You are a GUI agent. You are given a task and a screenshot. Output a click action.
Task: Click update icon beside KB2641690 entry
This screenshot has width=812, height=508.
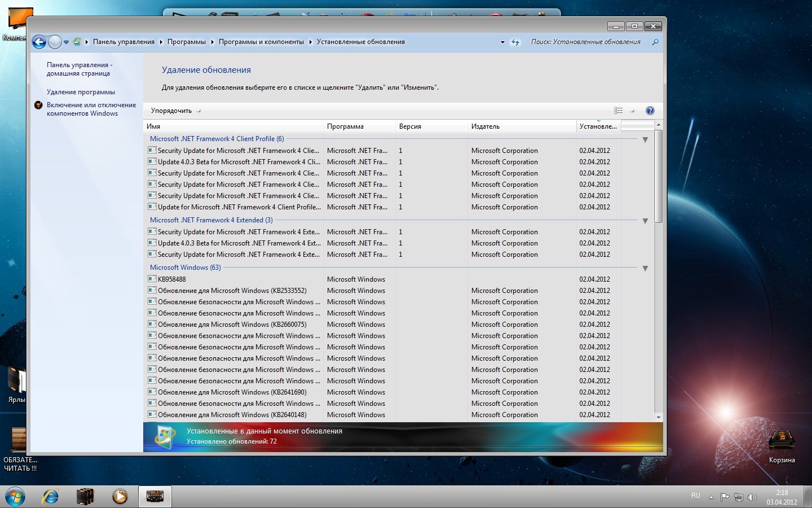pos(152,392)
